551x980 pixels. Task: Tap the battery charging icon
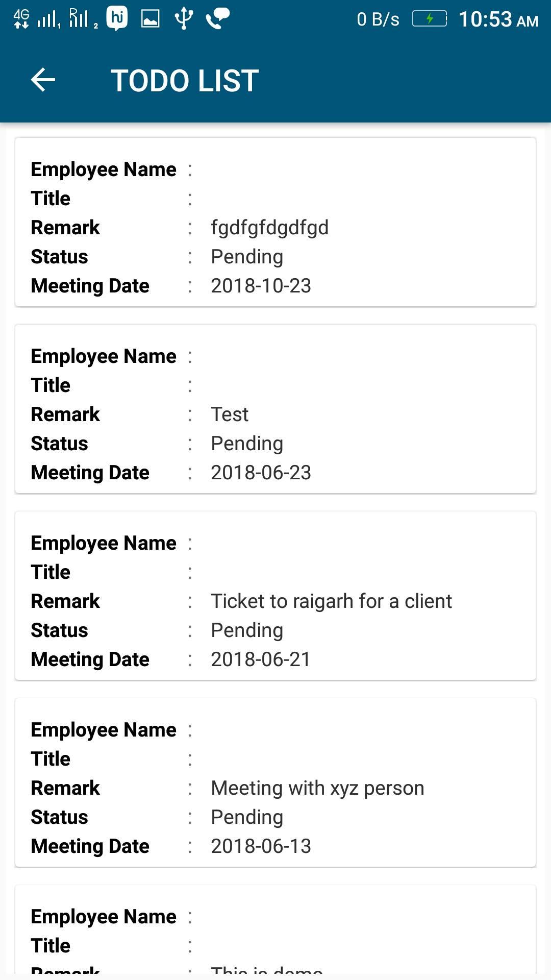click(x=430, y=19)
